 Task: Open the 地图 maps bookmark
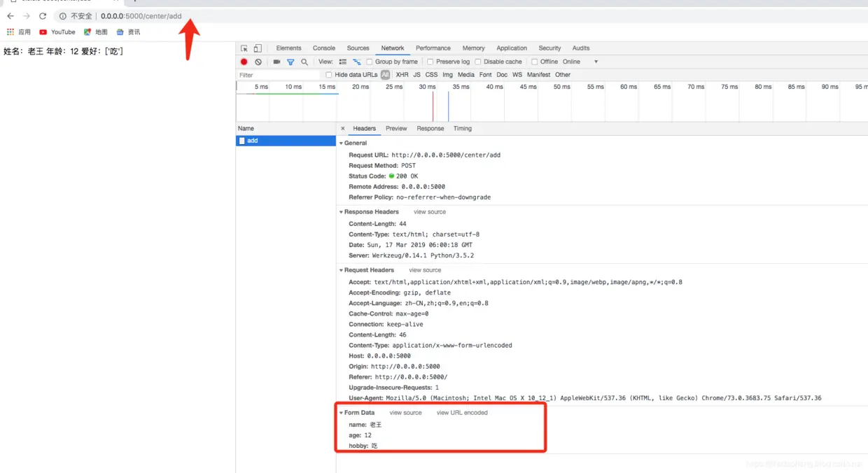coord(96,32)
